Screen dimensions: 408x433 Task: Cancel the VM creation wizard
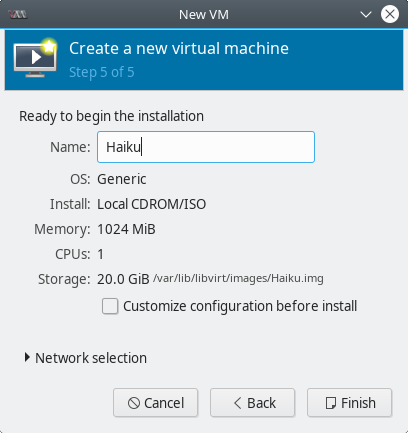point(156,403)
